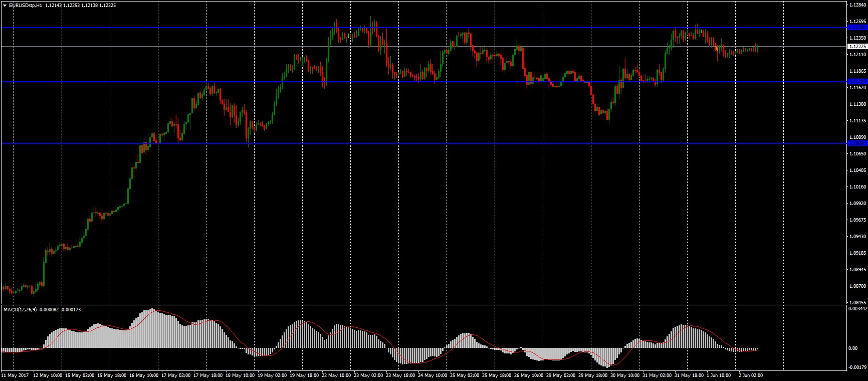Screen dimensions: 868x381
Task: Click the 1.11620 price scale label
Action: click(858, 88)
